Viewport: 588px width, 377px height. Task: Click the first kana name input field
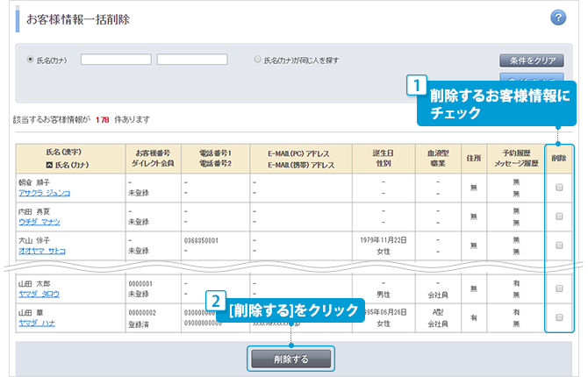tap(116, 60)
